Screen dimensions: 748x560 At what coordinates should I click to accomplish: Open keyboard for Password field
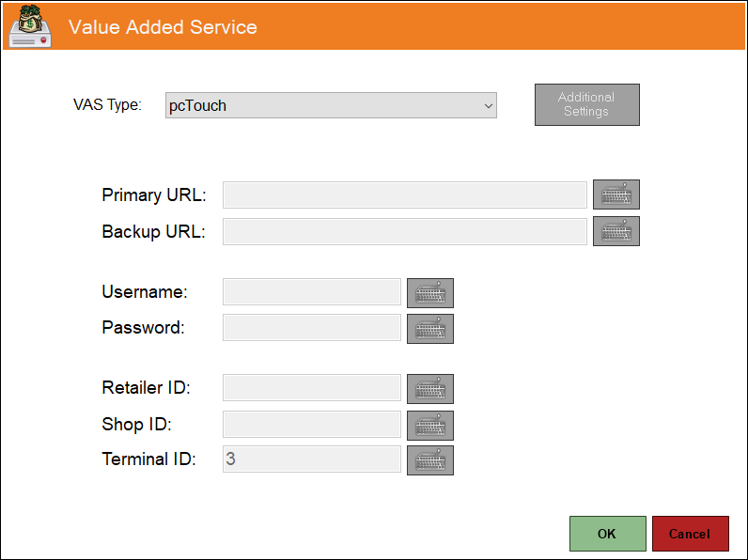point(429,329)
